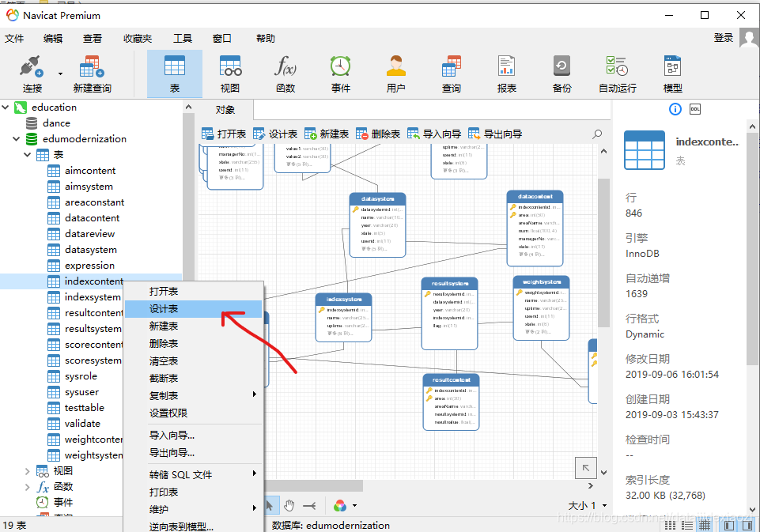Click the Import Wizard (导入向导) toolbar button
Image resolution: width=760 pixels, height=532 pixels.
pos(434,134)
